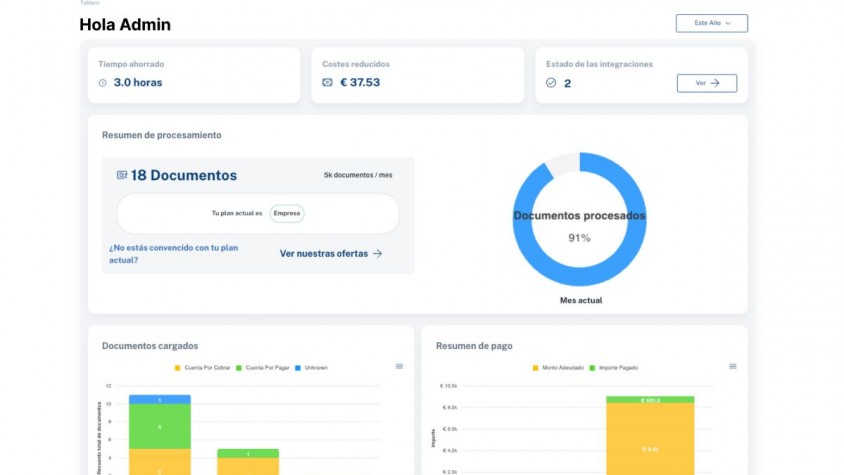844x475 pixels.
Task: Click the green Importe Pagado legend swatch
Action: pyautogui.click(x=592, y=368)
